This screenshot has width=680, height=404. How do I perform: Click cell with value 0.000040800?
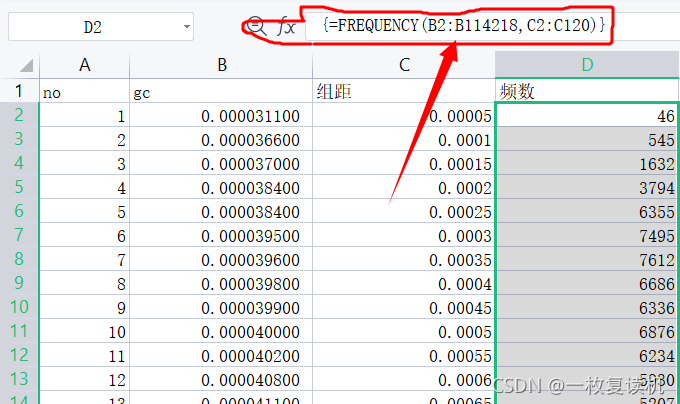click(221, 379)
